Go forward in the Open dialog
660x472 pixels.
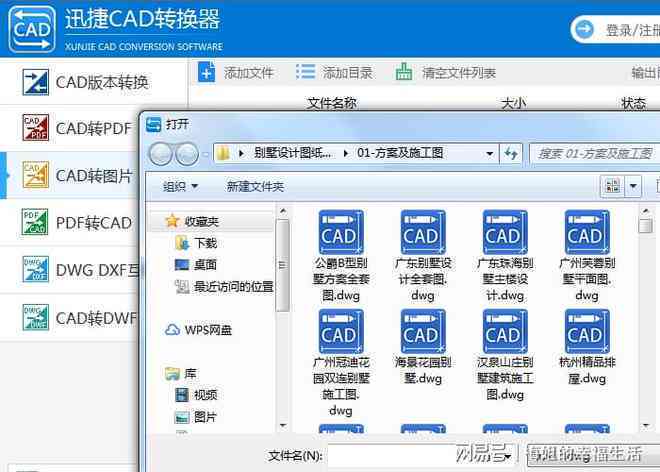186,154
